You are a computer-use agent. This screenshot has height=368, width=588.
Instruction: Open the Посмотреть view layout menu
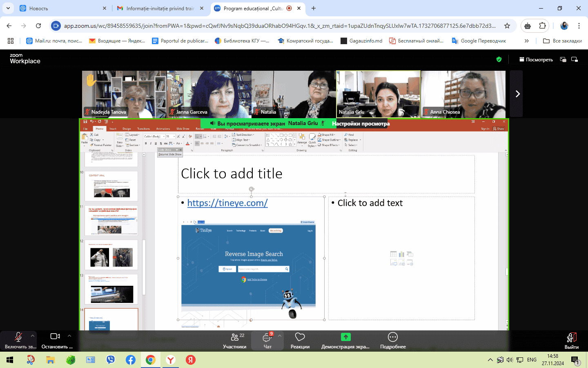pyautogui.click(x=536, y=60)
